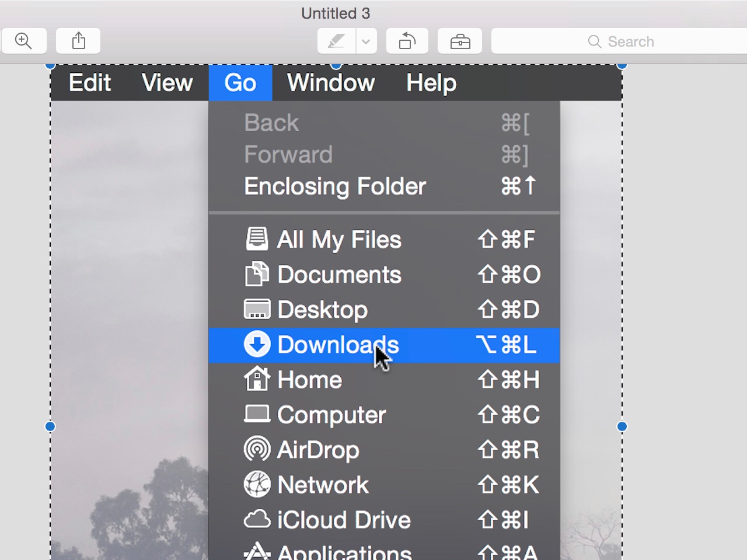Choose Computer in the Go menu
The height and width of the screenshot is (560, 747).
[384, 415]
